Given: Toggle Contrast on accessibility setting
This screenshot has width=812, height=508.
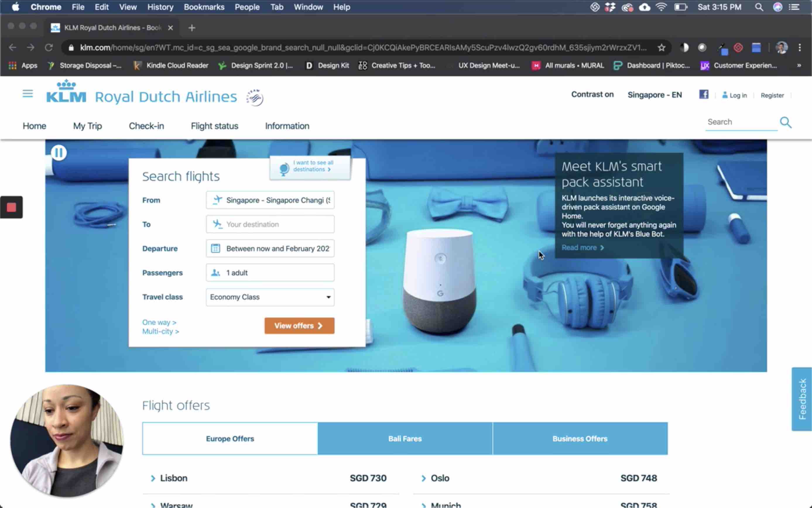Looking at the screenshot, I should pos(592,94).
